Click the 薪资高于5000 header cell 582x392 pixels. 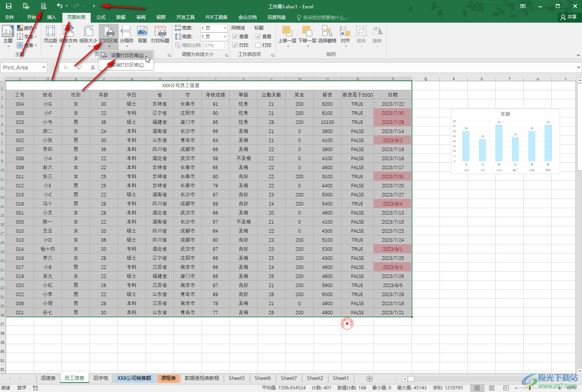pyautogui.click(x=357, y=95)
